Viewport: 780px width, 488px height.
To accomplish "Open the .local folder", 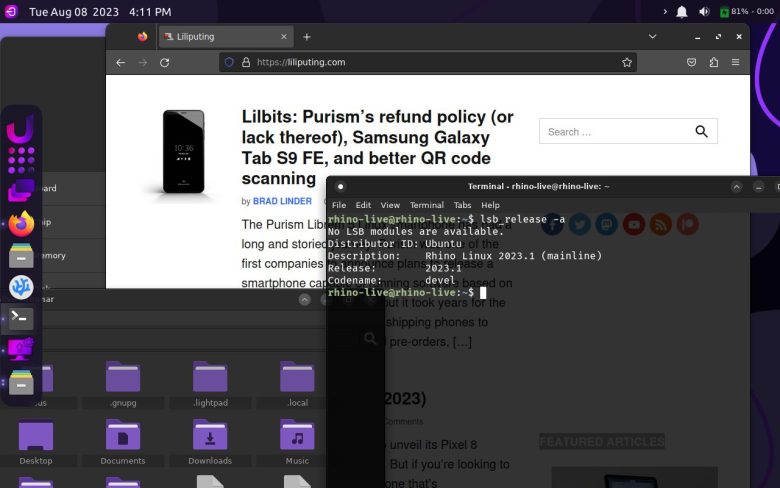I will click(x=297, y=384).
